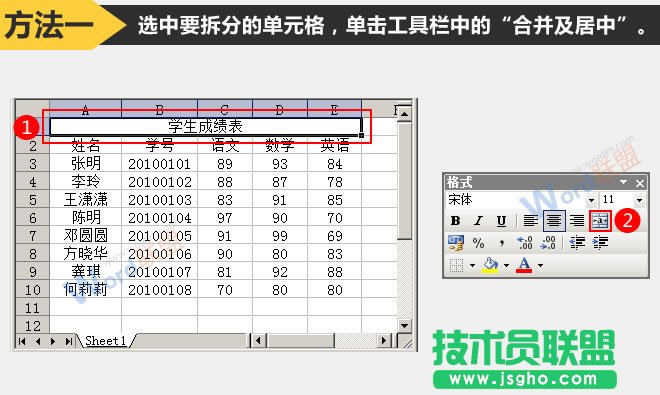Image resolution: width=660 pixels, height=395 pixels.
Task: Click vertical scrollbar down arrow
Action: click(405, 325)
